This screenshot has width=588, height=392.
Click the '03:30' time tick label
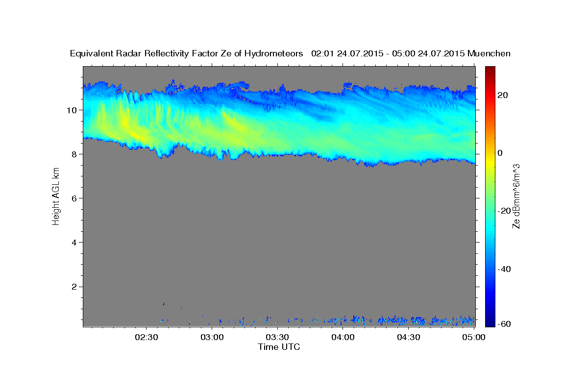click(x=278, y=337)
